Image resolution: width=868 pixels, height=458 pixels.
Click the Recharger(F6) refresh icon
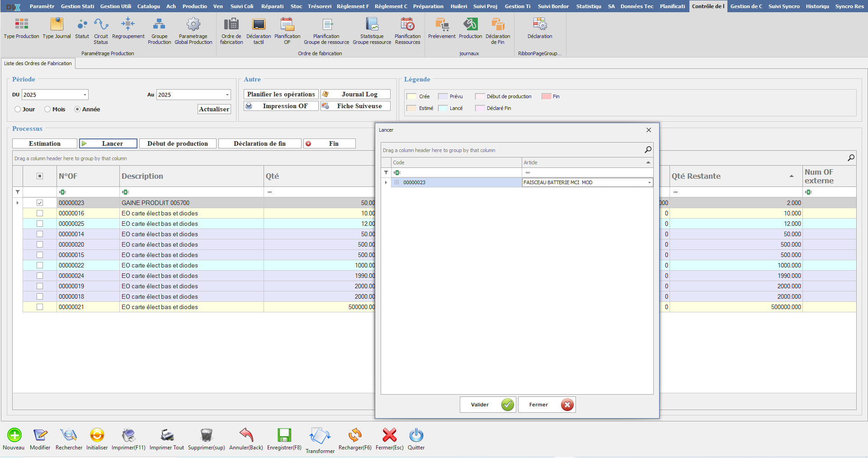click(355, 435)
